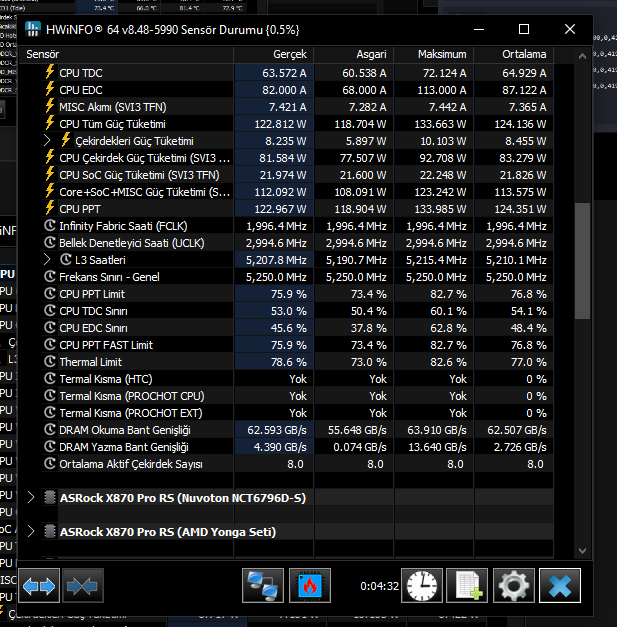Select the DRAM Yazma Bant Genişliği row label
The width and height of the screenshot is (617, 627).
124,447
